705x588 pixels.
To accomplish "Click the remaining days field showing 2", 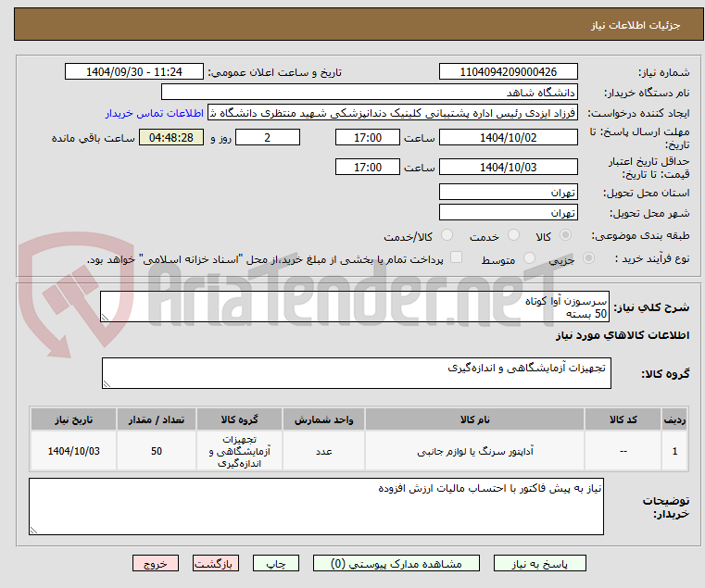I will tap(268, 138).
